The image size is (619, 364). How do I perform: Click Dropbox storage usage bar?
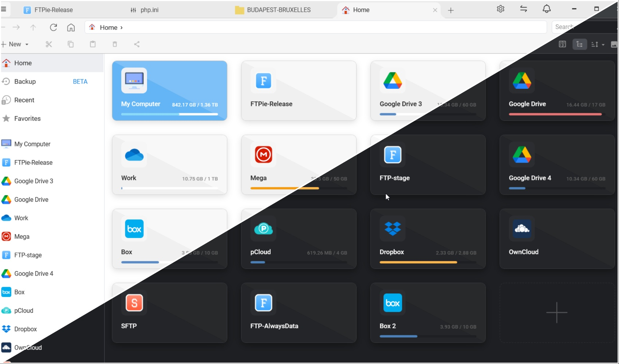[x=428, y=262]
